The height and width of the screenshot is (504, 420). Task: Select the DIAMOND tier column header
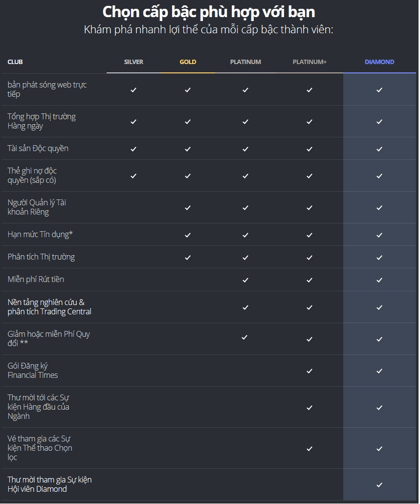[x=379, y=62]
